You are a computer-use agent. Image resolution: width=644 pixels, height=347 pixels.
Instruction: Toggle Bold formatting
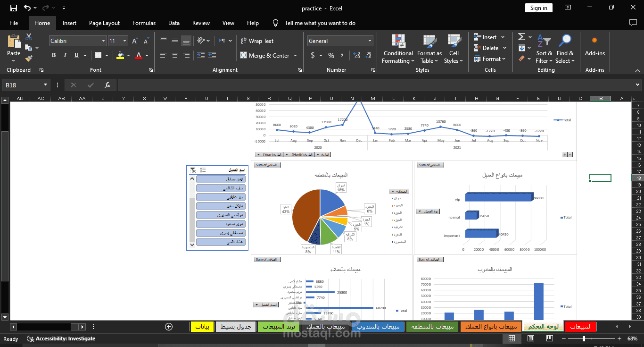pos(54,55)
